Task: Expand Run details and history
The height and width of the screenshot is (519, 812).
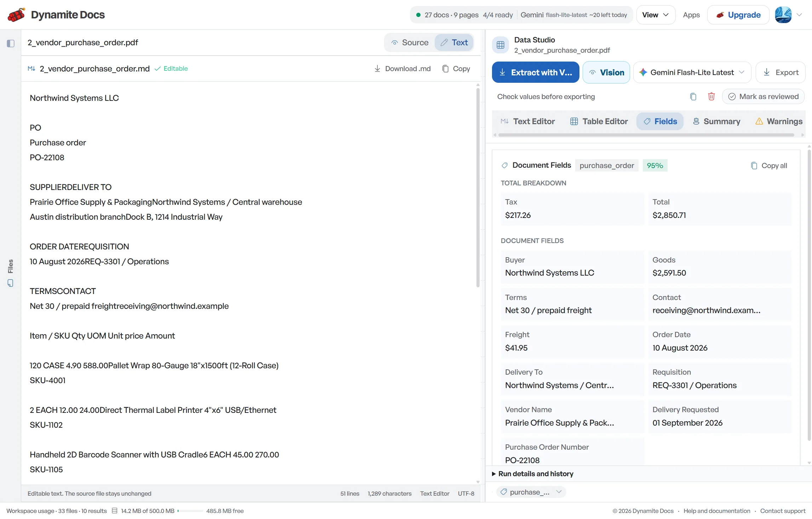Action: [x=533, y=474]
